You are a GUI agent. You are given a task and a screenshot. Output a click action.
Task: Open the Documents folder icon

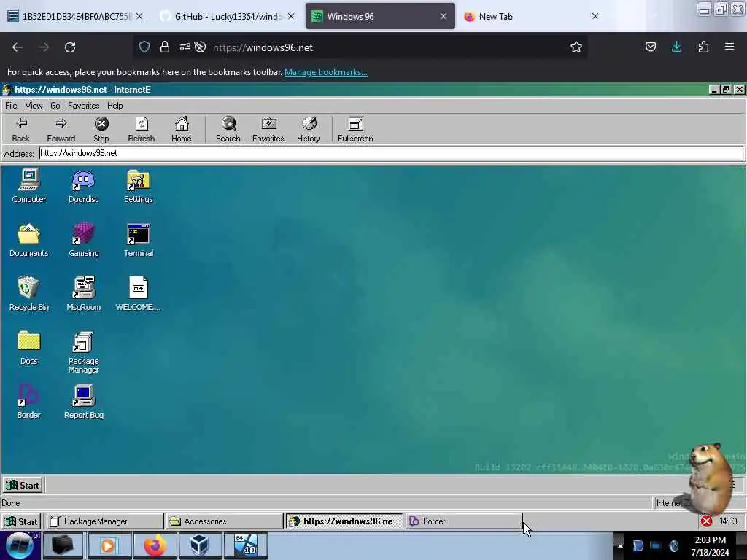tap(28, 240)
